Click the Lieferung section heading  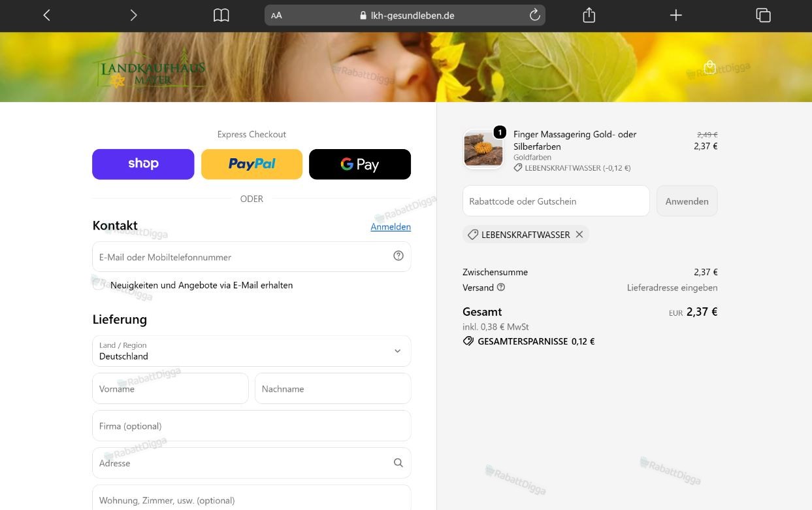coord(120,319)
